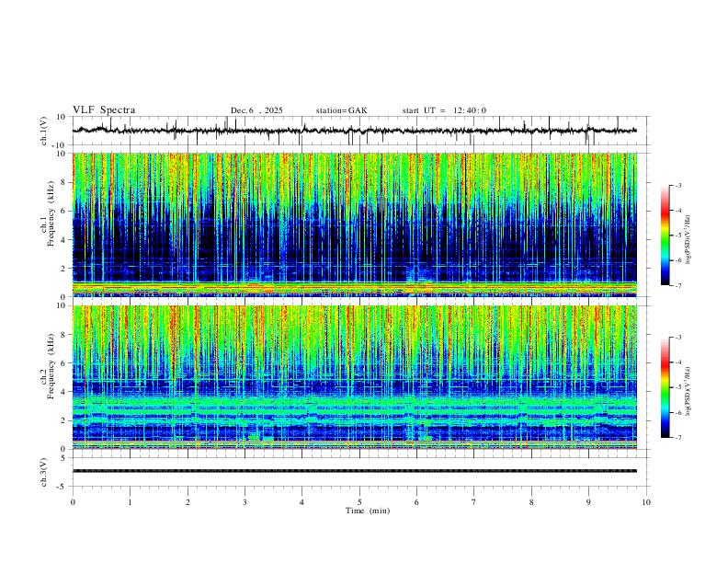Click time axis tick label "0"
Viewport: 728px width, 563px height.
point(73,502)
